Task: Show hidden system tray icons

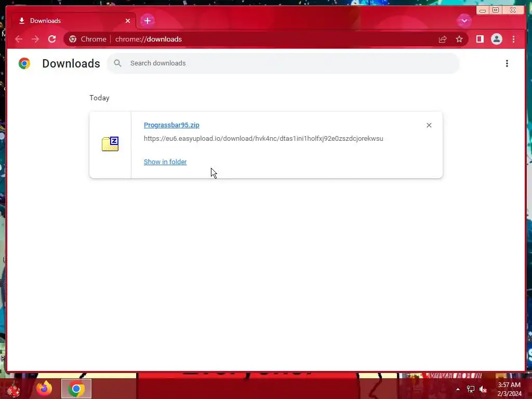Action: [458, 389]
